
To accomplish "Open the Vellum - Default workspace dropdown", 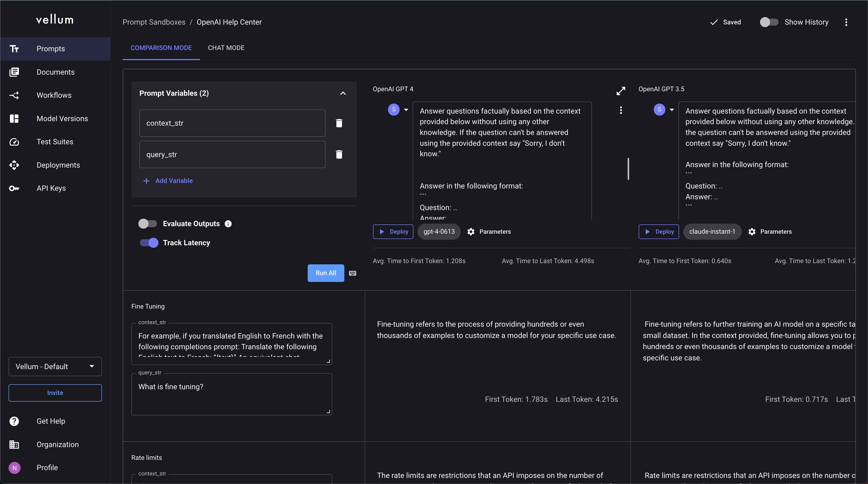I will (55, 366).
